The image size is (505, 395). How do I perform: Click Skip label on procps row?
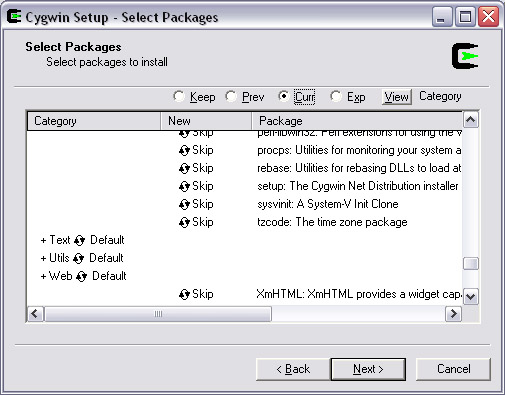(x=203, y=150)
